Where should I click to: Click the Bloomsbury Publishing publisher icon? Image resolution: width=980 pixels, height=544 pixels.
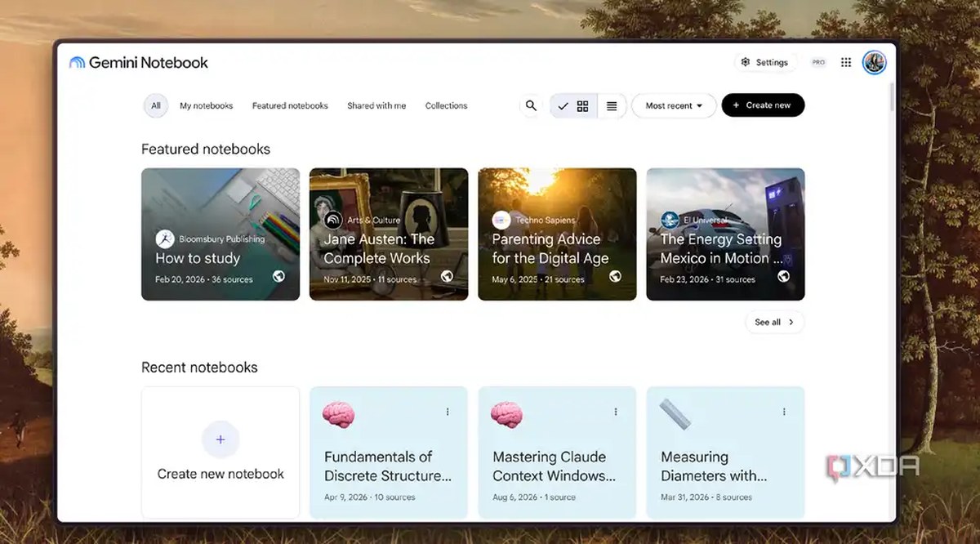165,239
